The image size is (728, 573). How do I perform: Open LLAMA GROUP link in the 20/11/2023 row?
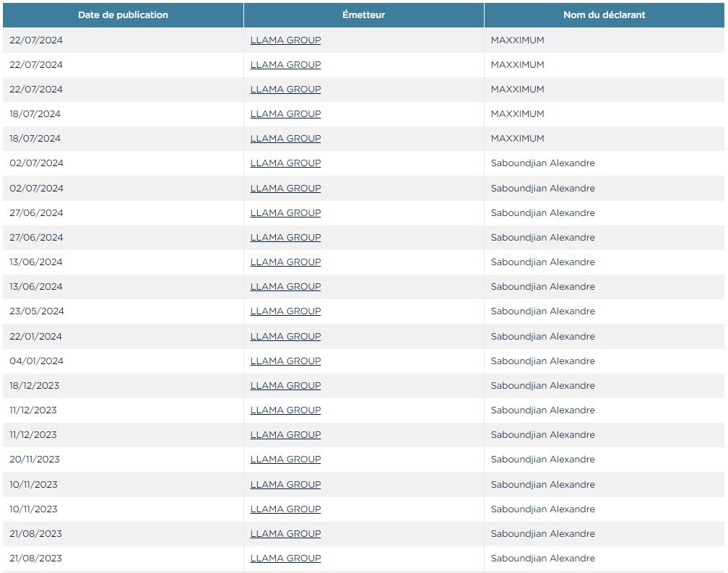click(x=285, y=460)
